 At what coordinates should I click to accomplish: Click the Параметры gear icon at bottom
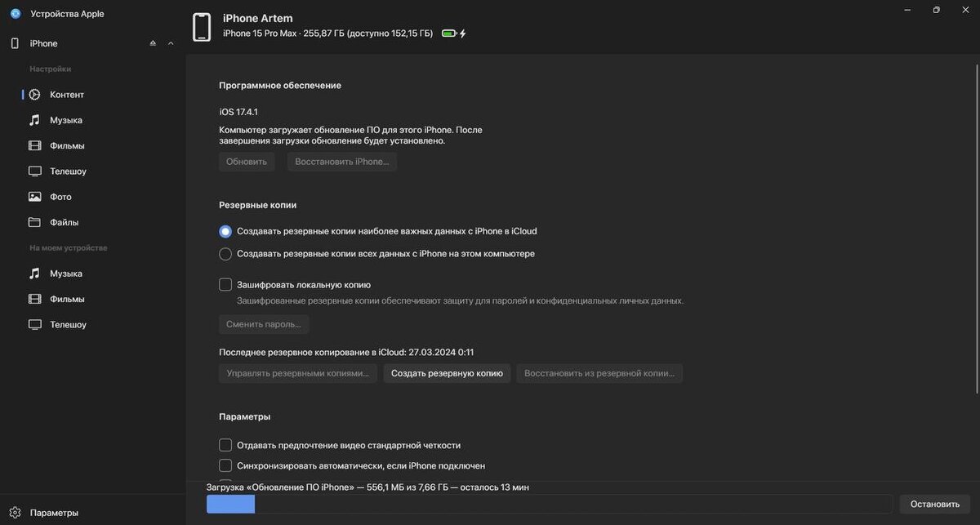point(15,513)
